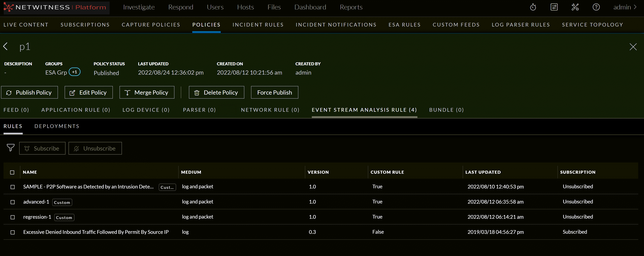Open the admin tools wrench icon

tap(575, 7)
